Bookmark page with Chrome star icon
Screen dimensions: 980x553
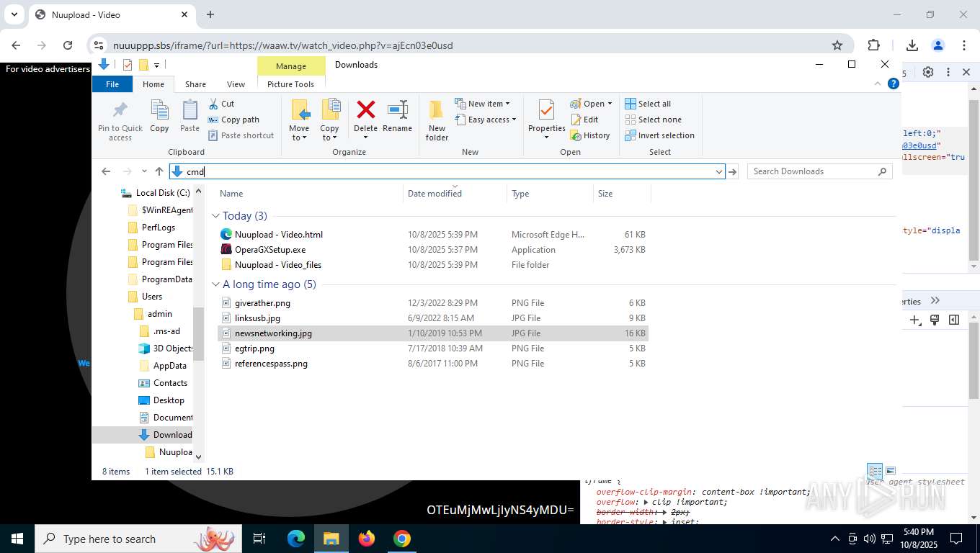point(837,45)
